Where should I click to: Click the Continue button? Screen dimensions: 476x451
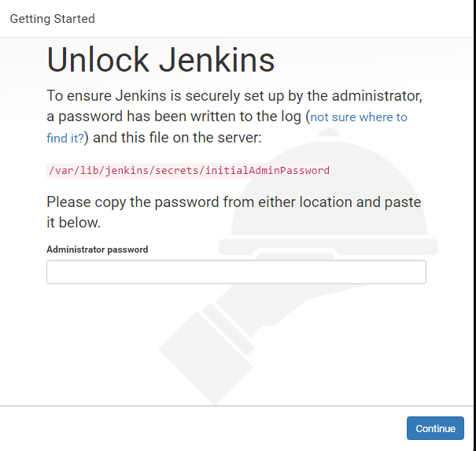tap(435, 428)
